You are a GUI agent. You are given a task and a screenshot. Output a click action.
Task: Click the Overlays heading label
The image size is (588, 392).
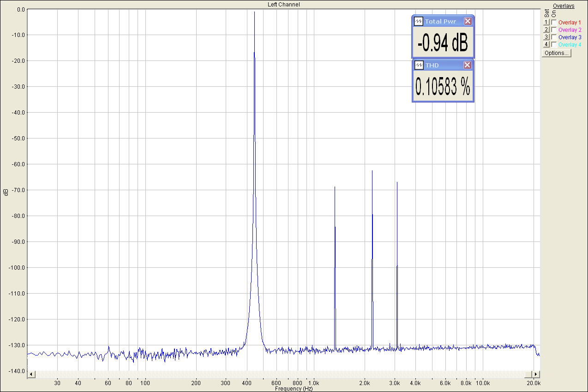[x=564, y=6]
